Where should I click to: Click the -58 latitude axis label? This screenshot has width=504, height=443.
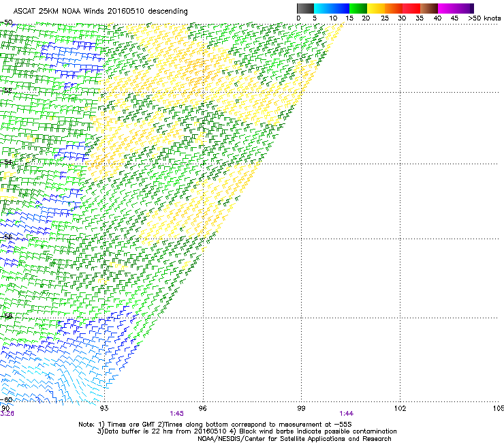point(6,316)
